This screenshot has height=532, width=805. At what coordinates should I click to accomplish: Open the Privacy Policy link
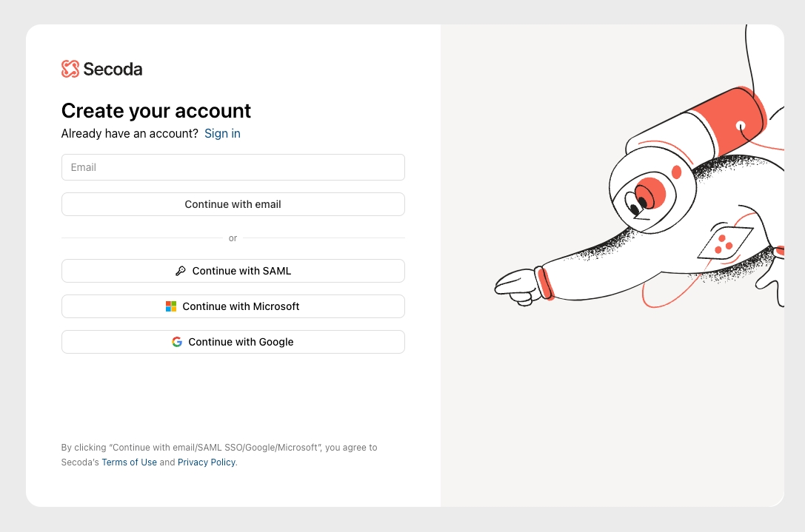[x=207, y=462]
